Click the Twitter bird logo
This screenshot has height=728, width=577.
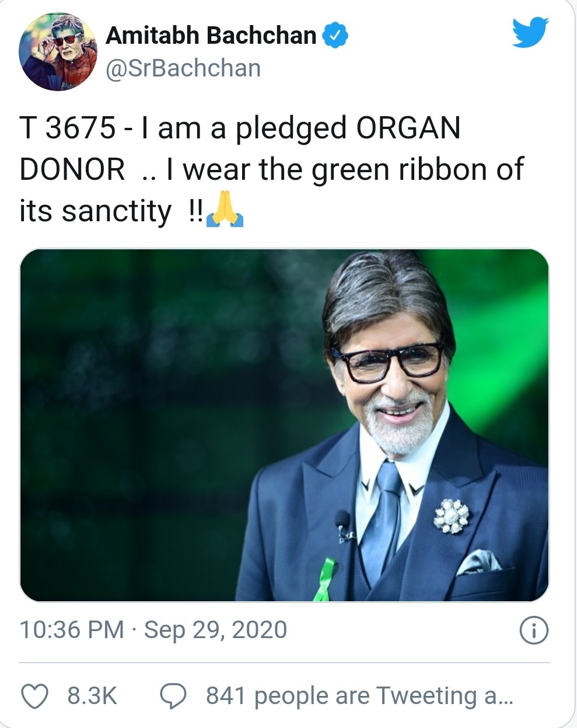click(530, 32)
